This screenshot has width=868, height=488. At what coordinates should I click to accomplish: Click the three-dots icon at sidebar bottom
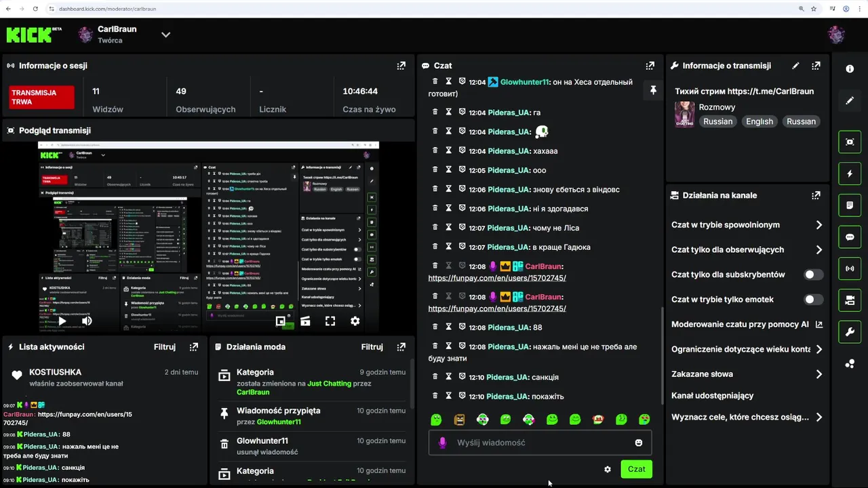pyautogui.click(x=850, y=364)
